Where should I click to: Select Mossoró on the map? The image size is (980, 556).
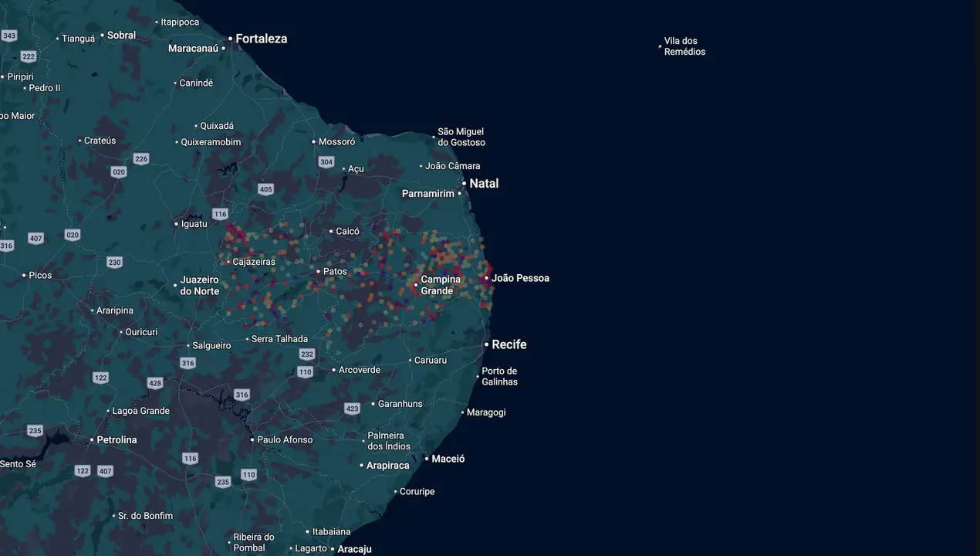336,142
